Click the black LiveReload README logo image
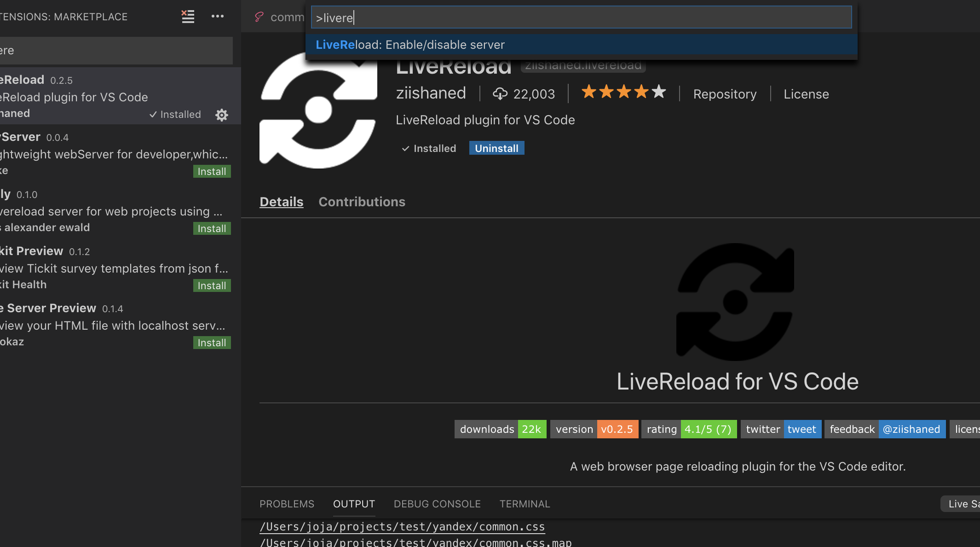The height and width of the screenshot is (547, 980). coord(736,302)
